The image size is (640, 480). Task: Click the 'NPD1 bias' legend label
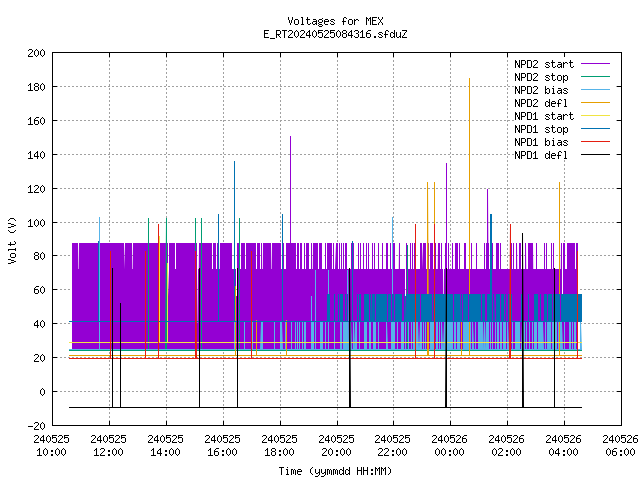pos(541,142)
